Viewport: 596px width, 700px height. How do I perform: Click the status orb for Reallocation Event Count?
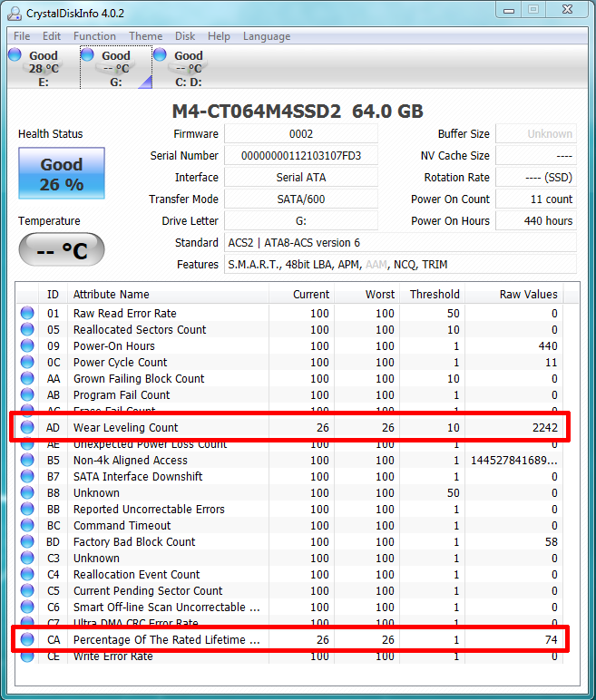tap(27, 574)
